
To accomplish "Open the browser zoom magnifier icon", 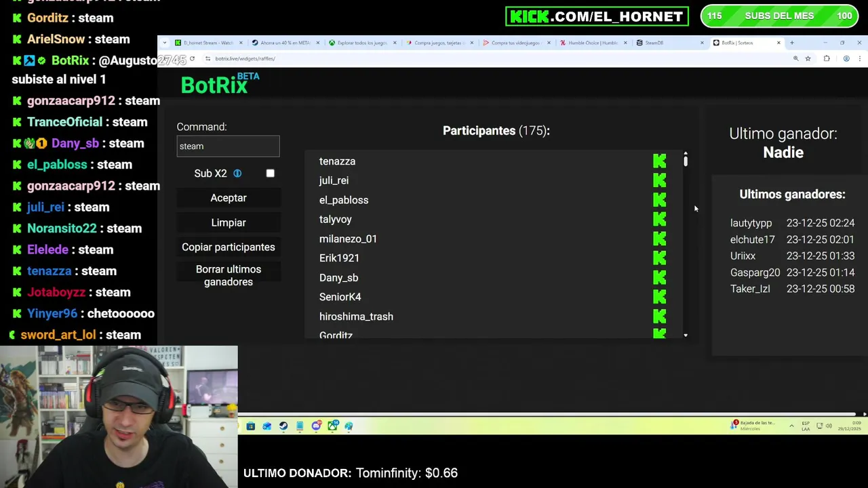I will pyautogui.click(x=796, y=59).
